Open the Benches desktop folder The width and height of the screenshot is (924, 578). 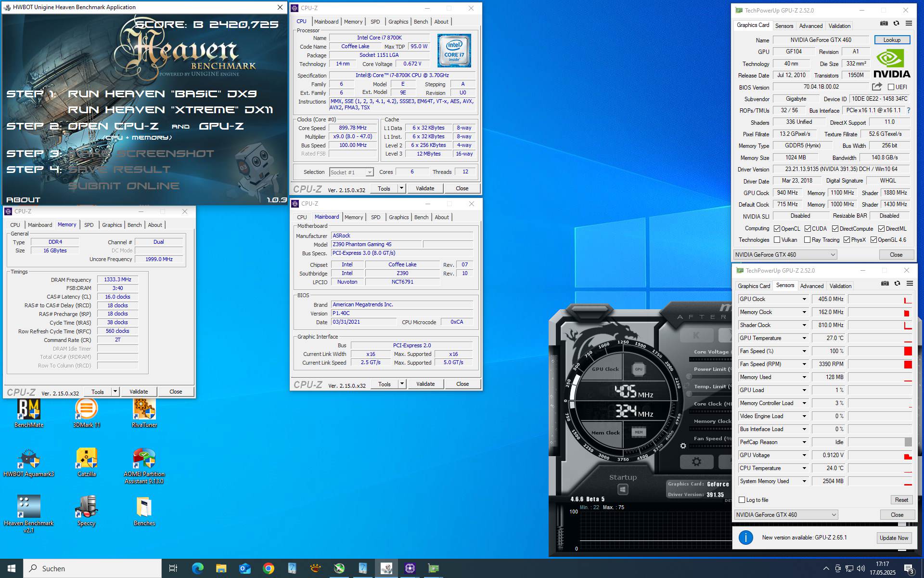(x=144, y=512)
